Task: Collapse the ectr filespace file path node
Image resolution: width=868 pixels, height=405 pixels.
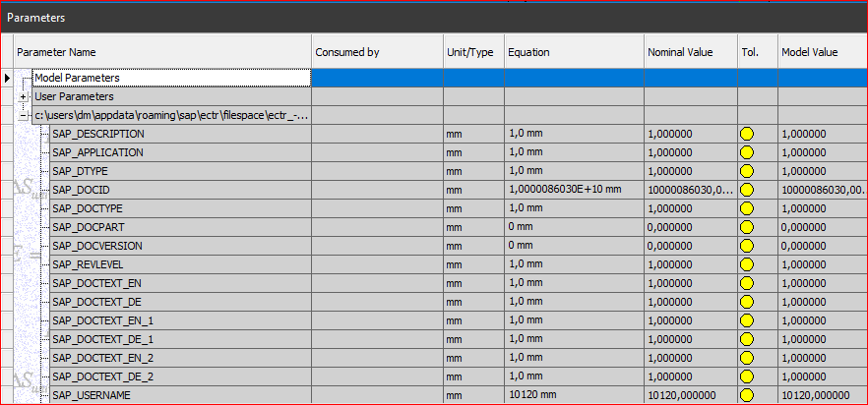Action: pyautogui.click(x=23, y=116)
